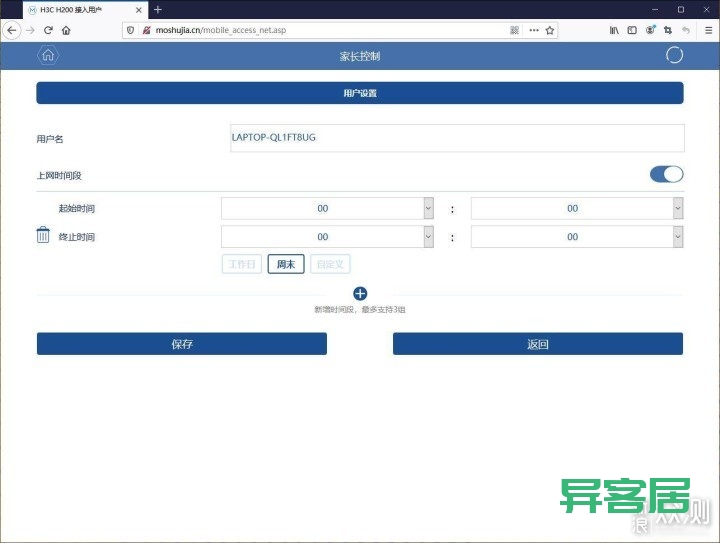Image resolution: width=720 pixels, height=543 pixels.
Task: Click the 起始时间 label
Action: (x=77, y=208)
